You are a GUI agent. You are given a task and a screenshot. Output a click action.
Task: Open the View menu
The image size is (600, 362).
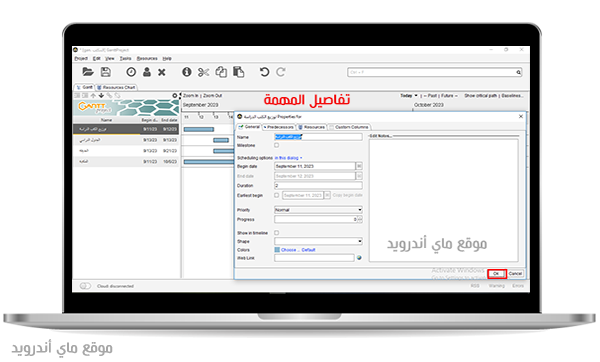tap(110, 59)
